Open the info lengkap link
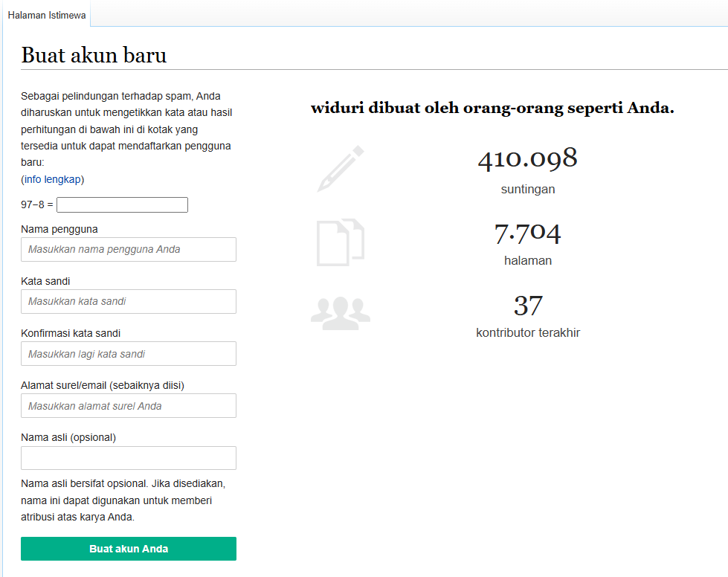728x577 pixels. coord(53,179)
